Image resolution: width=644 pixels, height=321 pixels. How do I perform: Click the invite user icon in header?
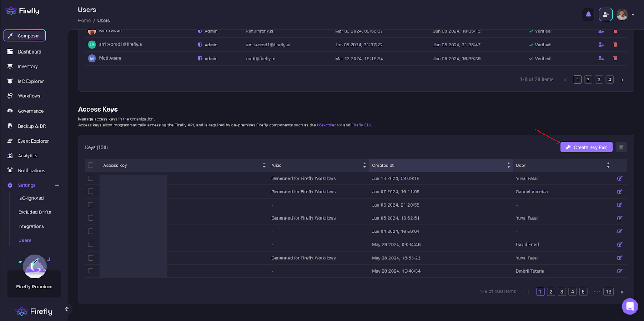[x=606, y=14]
